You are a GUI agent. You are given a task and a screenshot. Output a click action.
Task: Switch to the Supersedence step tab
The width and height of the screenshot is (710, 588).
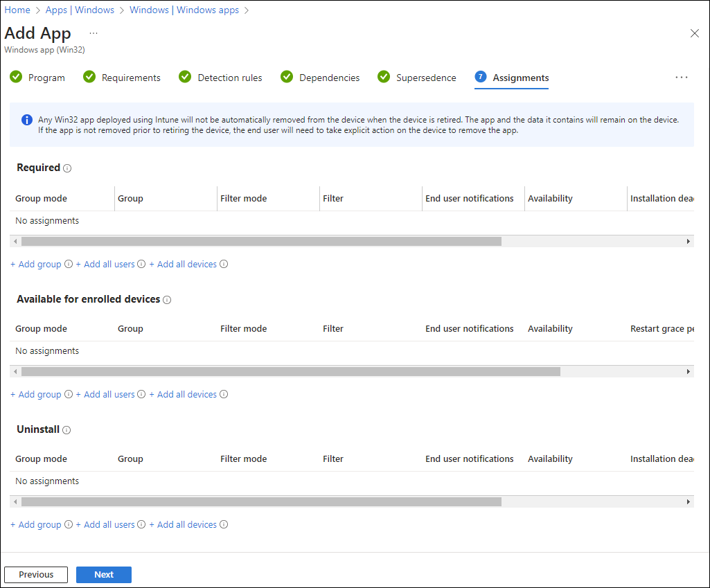coord(416,78)
